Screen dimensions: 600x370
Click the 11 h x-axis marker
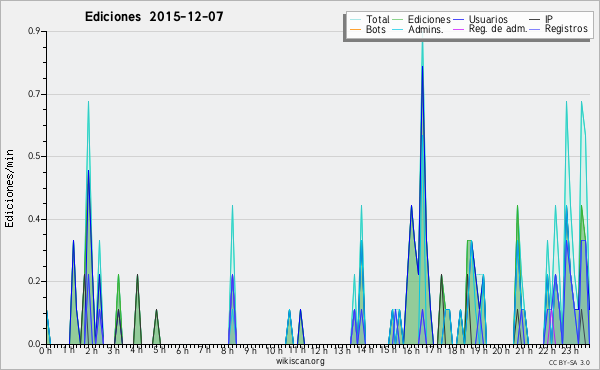pos(297,350)
